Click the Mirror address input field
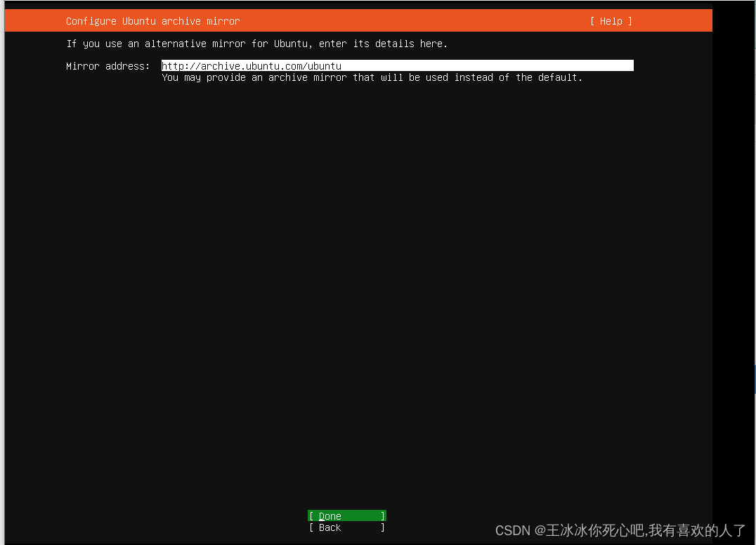This screenshot has height=545, width=756. (x=397, y=65)
